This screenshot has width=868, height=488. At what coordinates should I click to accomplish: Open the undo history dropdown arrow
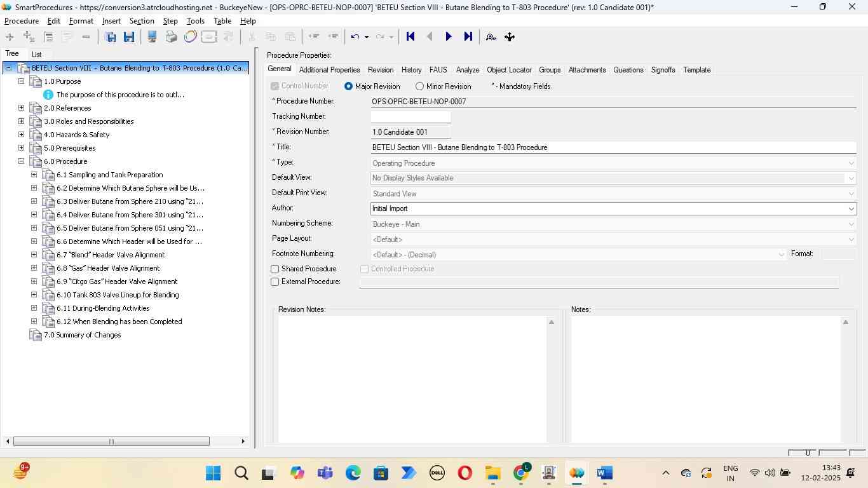click(x=367, y=37)
